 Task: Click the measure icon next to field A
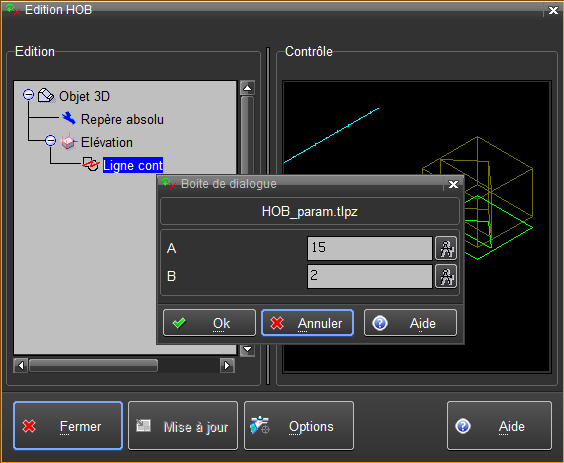446,248
